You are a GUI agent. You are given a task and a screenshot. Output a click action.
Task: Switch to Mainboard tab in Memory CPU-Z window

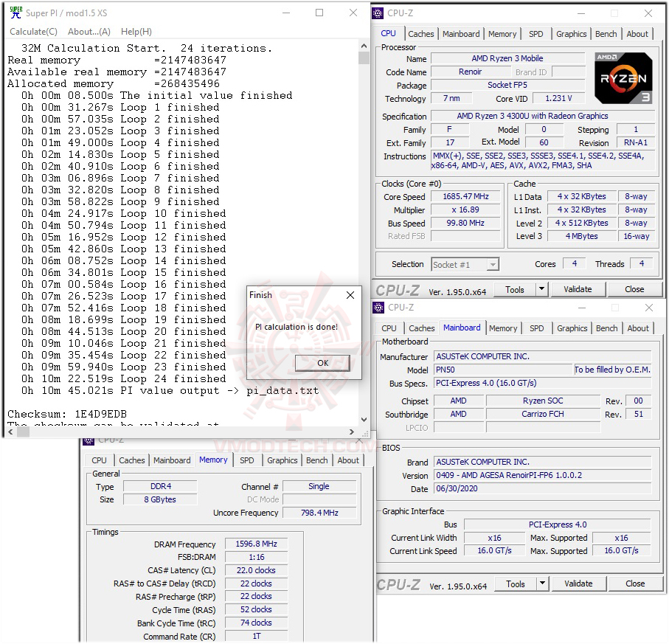click(172, 460)
